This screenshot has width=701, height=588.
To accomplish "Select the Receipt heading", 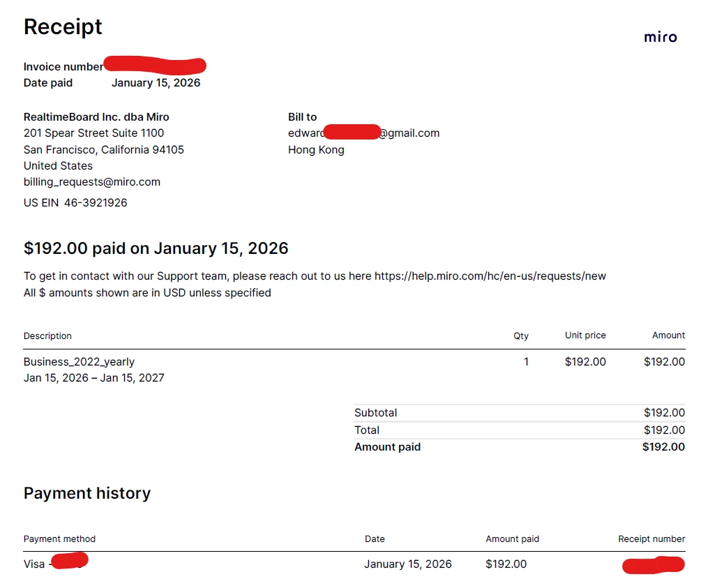I will coord(63,27).
